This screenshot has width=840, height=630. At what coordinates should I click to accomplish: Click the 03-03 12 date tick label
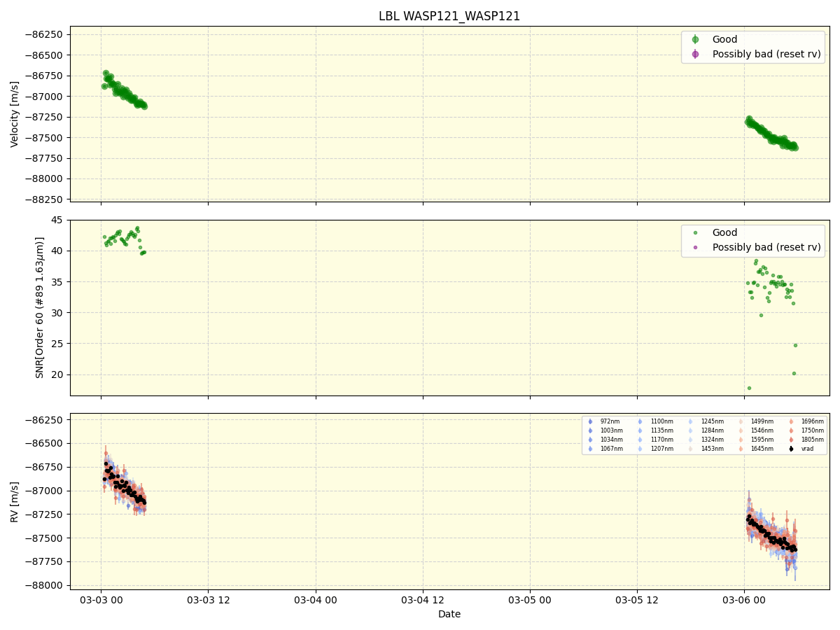pyautogui.click(x=208, y=600)
